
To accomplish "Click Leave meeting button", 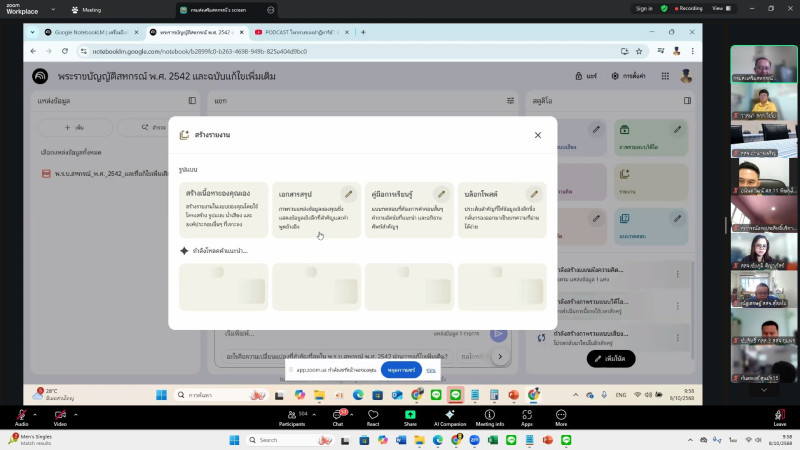I will tap(779, 416).
